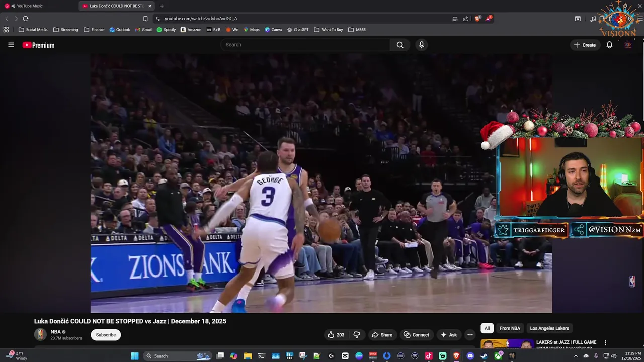This screenshot has width=644, height=362.
Task: Mute the YouTube Music tab's audio icon
Action: click(13, 6)
